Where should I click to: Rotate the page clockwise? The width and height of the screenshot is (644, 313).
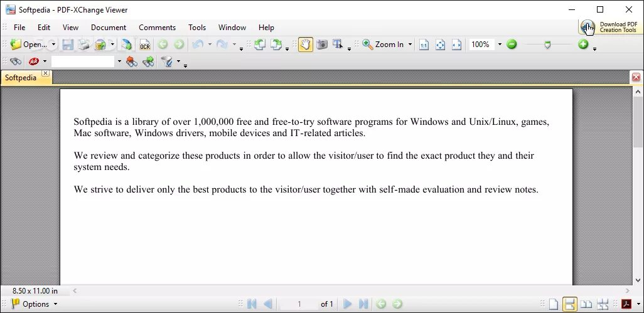276,45
